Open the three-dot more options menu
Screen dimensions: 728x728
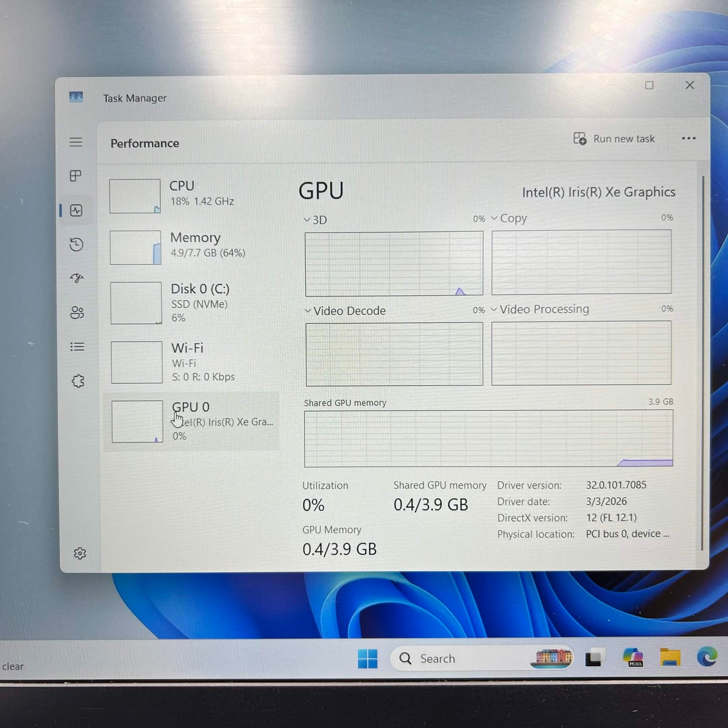(688, 138)
